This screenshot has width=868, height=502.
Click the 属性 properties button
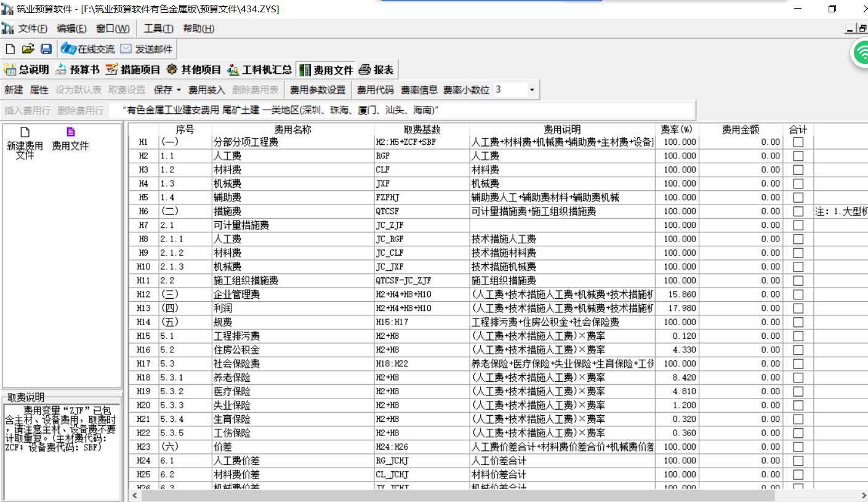39,90
